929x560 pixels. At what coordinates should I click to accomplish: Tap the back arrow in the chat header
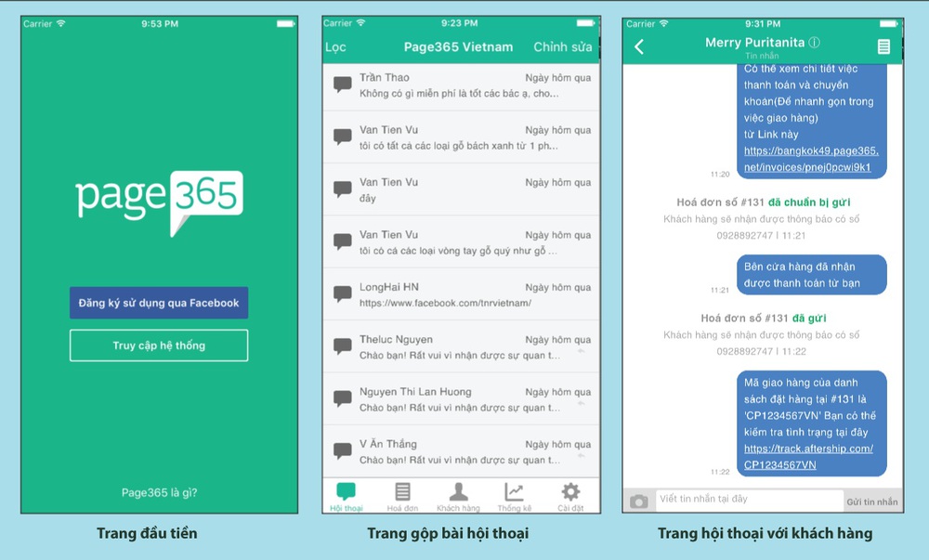(639, 46)
